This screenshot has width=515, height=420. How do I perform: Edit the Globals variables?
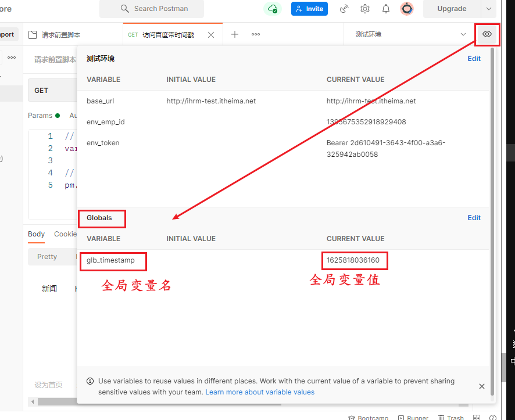pyautogui.click(x=474, y=217)
